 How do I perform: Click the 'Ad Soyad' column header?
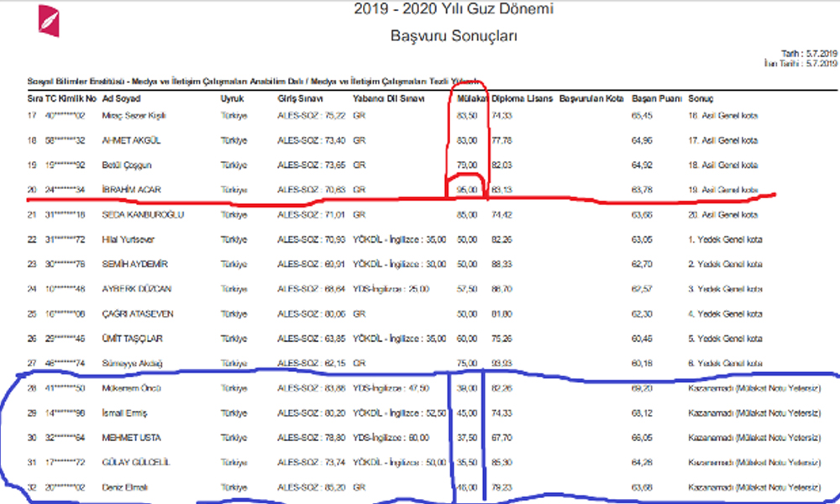coord(120,99)
